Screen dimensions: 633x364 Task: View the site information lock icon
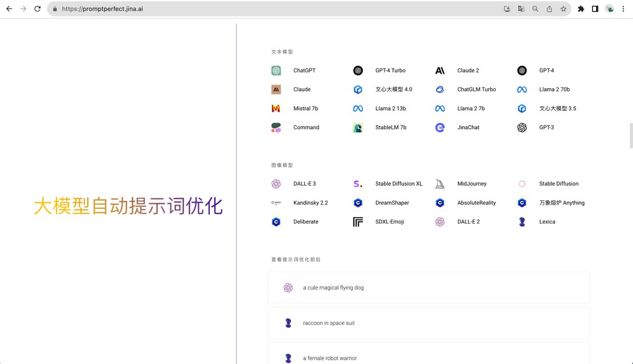(x=55, y=9)
